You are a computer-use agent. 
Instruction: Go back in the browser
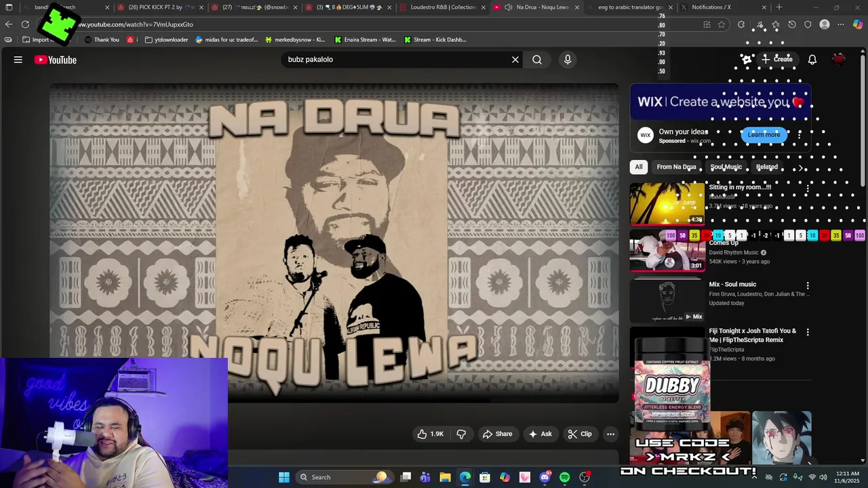9,24
